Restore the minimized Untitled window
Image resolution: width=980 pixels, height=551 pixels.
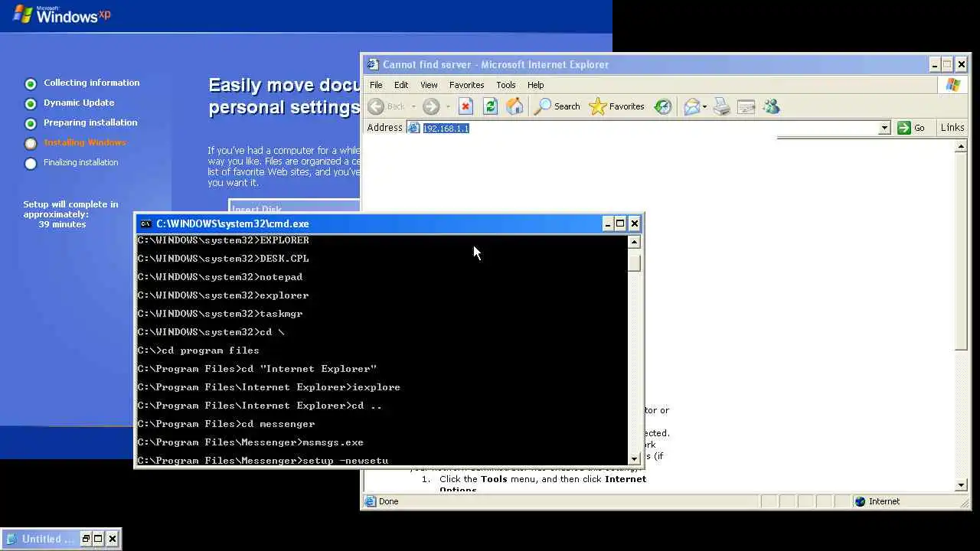[x=86, y=539]
